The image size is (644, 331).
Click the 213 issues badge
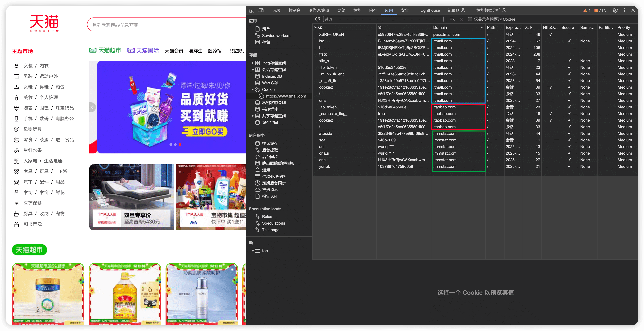point(600,11)
